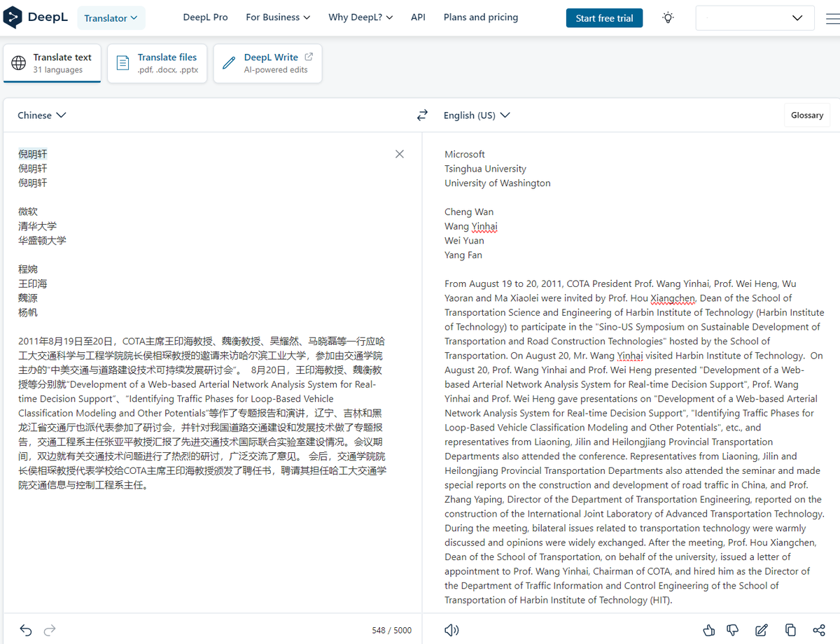The width and height of the screenshot is (840, 644).
Task: Open the English (US) target language selector
Action: tap(477, 115)
